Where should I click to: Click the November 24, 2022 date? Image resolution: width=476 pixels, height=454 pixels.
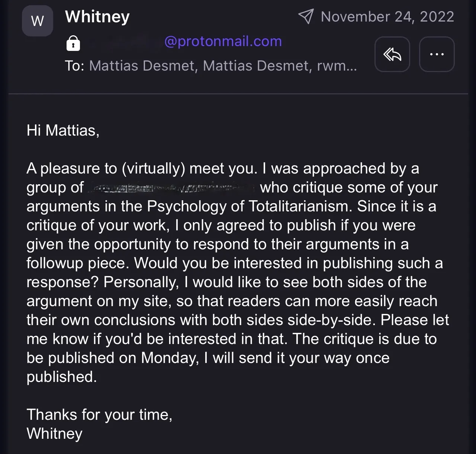[387, 17]
